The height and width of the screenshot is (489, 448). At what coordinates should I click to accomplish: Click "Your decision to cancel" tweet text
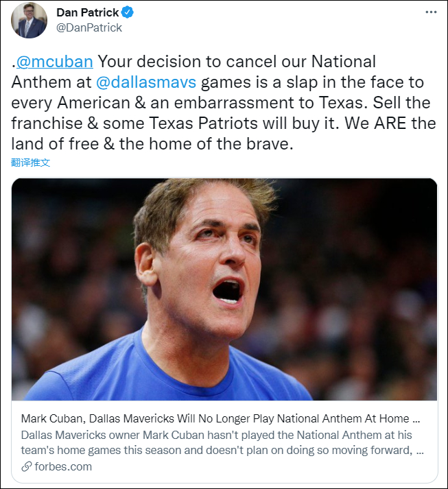[170, 62]
